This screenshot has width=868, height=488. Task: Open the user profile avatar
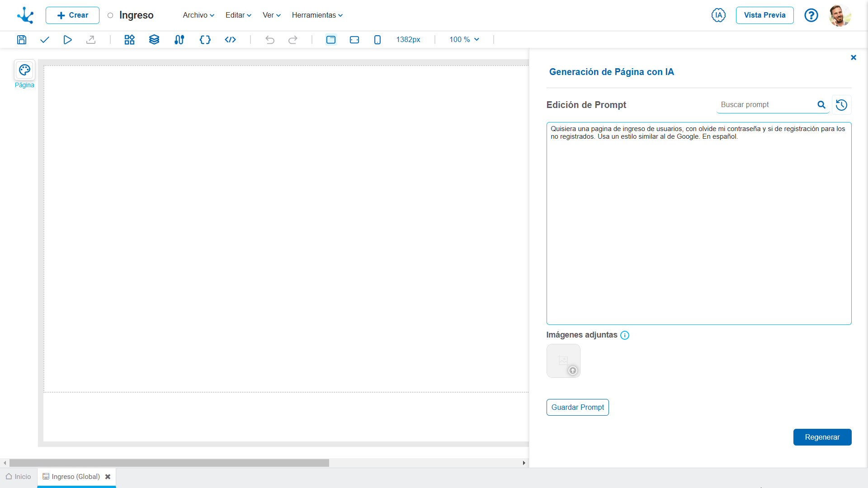tap(840, 15)
